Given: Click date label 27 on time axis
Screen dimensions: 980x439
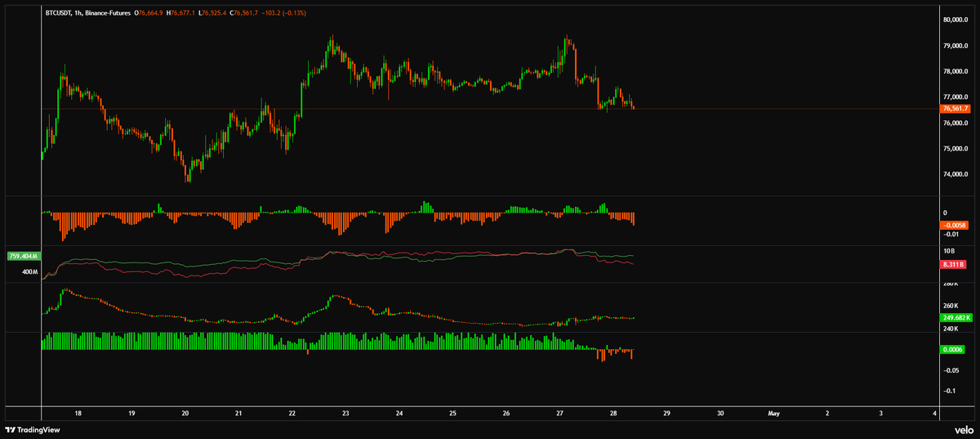Looking at the screenshot, I should tap(560, 414).
